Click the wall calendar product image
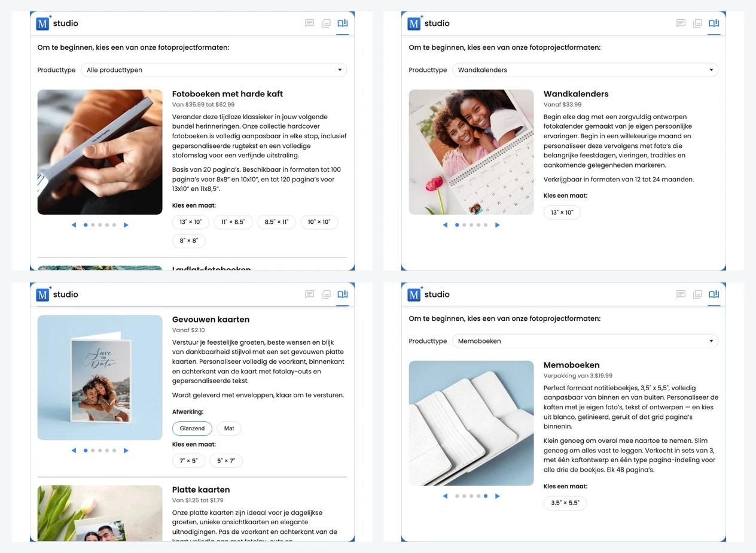This screenshot has height=553, width=756. (471, 152)
